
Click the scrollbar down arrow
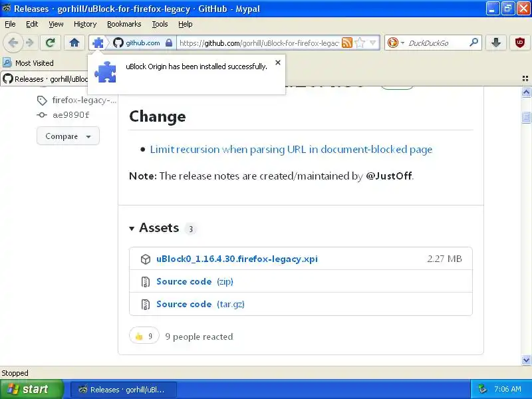pos(526,360)
